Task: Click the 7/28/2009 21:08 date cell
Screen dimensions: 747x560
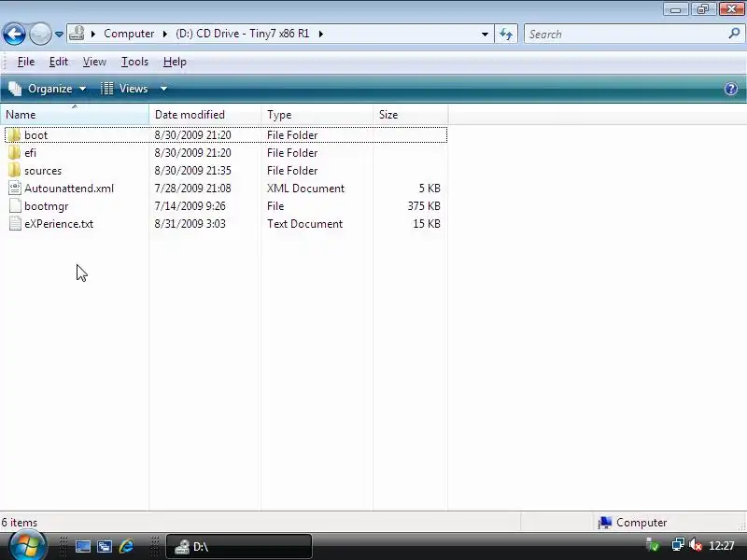Action: tap(192, 189)
